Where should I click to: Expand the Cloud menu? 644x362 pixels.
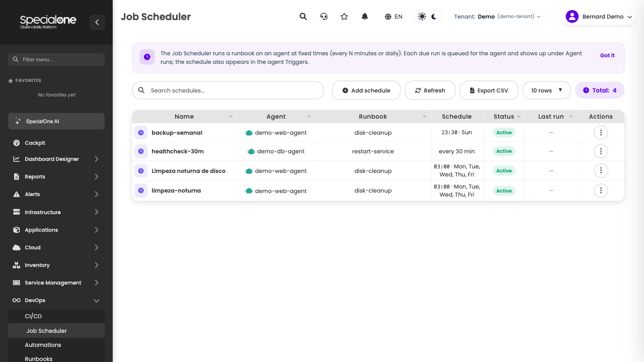click(56, 247)
